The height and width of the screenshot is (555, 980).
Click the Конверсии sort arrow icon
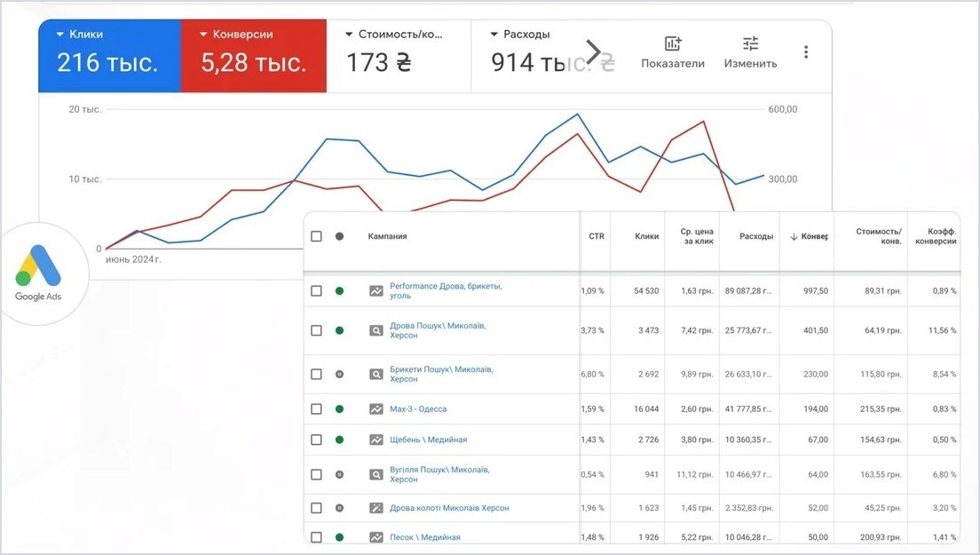pos(794,236)
